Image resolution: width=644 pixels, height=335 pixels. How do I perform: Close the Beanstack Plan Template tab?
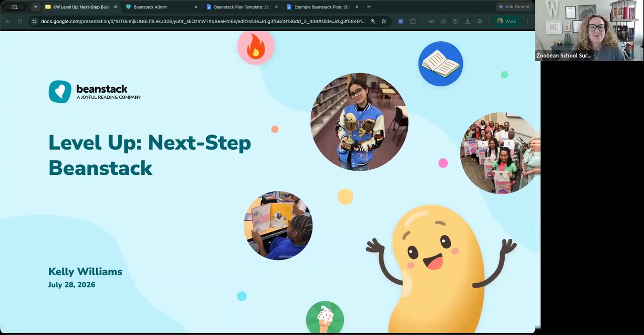coord(276,7)
